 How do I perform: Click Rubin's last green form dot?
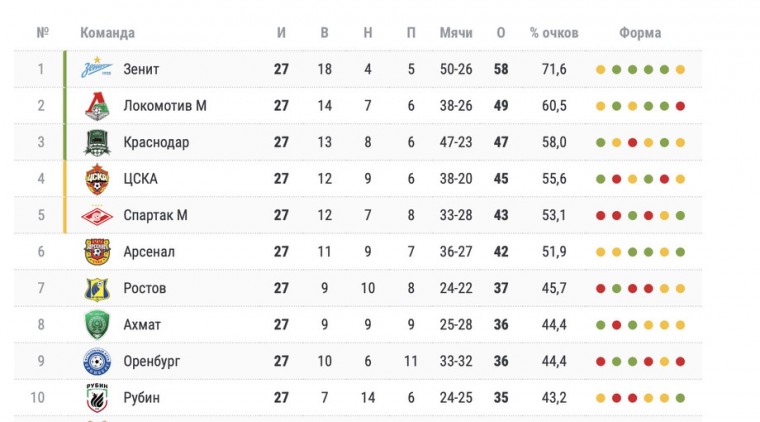coord(681,398)
